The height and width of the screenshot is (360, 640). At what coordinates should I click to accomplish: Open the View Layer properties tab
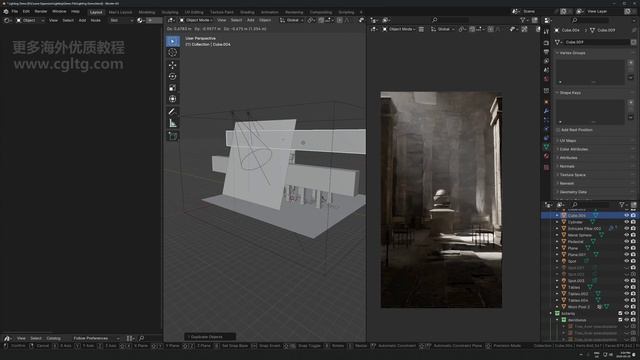coord(547,61)
